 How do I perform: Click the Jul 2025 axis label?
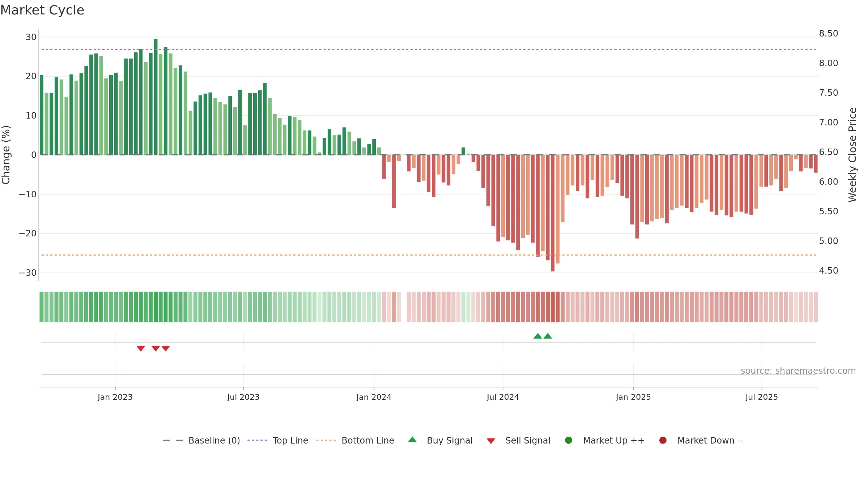[762, 397]
